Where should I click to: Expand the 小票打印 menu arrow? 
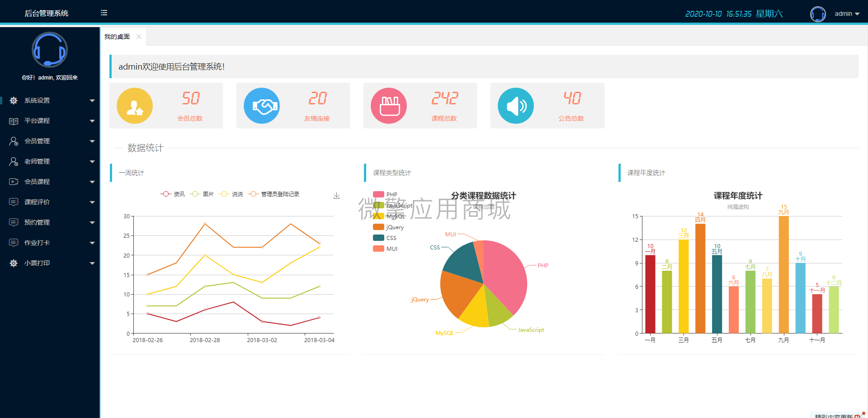tap(92, 263)
